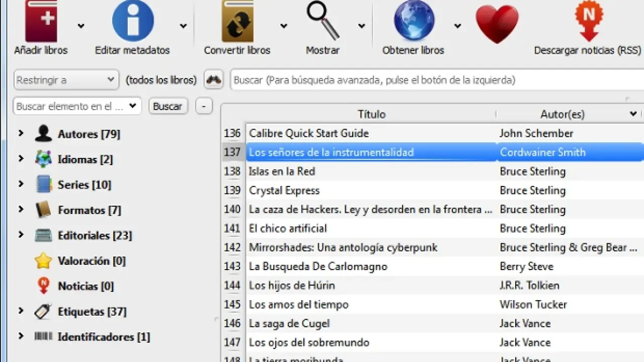The height and width of the screenshot is (362, 644).
Task: Sort by the Título column header
Action: coord(371,114)
